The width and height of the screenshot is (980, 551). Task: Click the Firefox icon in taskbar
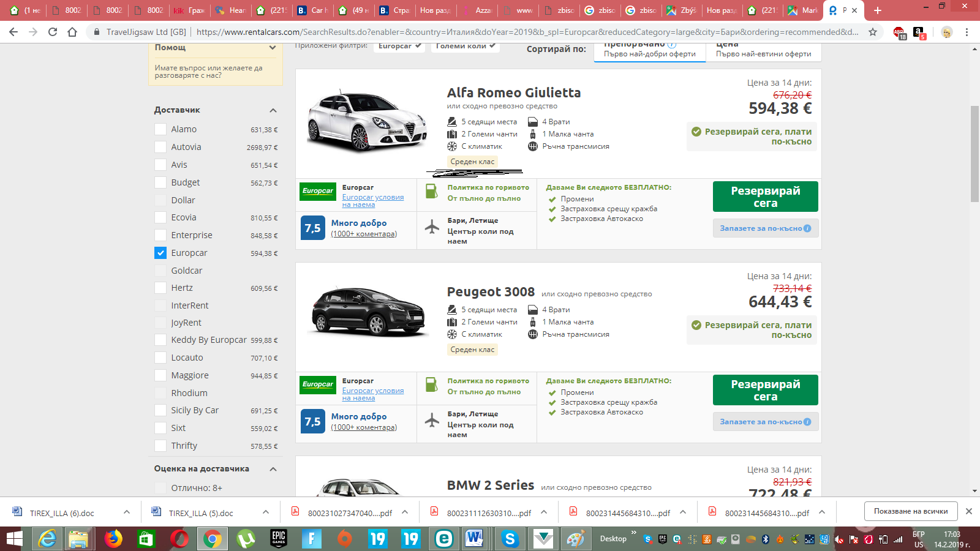pos(113,539)
